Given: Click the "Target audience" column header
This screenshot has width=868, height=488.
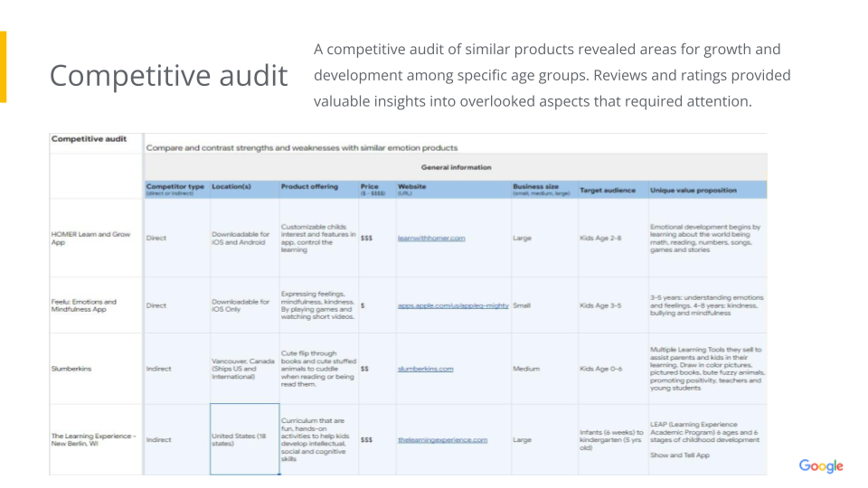Looking at the screenshot, I should [x=607, y=191].
